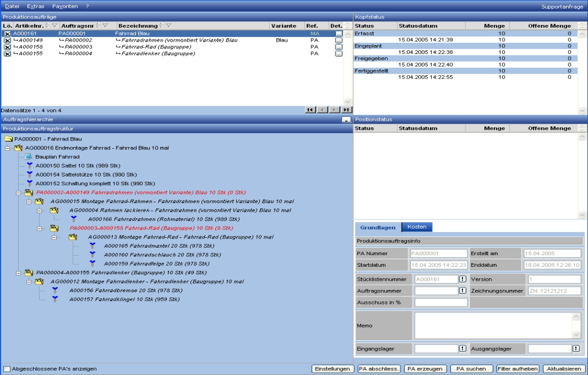588x375 pixels.
Task: Minimize the Auftragshierarchie panel
Action: pos(346,119)
